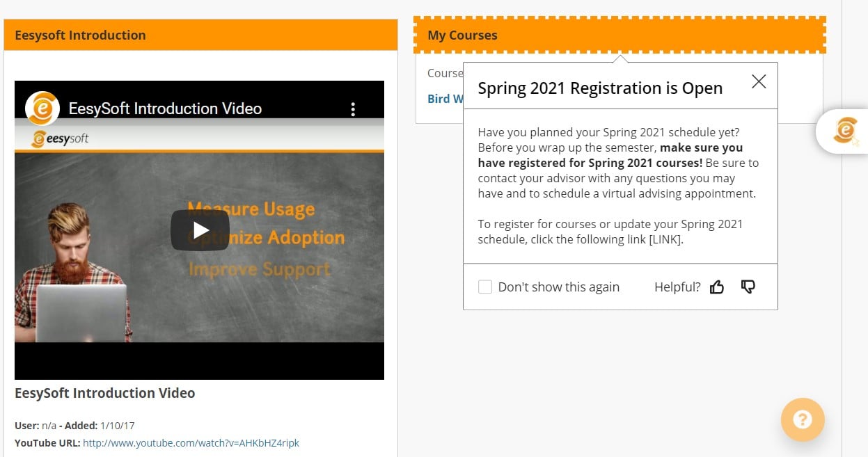The width and height of the screenshot is (868, 457).
Task: Open the orange help question mark button
Action: point(803,419)
